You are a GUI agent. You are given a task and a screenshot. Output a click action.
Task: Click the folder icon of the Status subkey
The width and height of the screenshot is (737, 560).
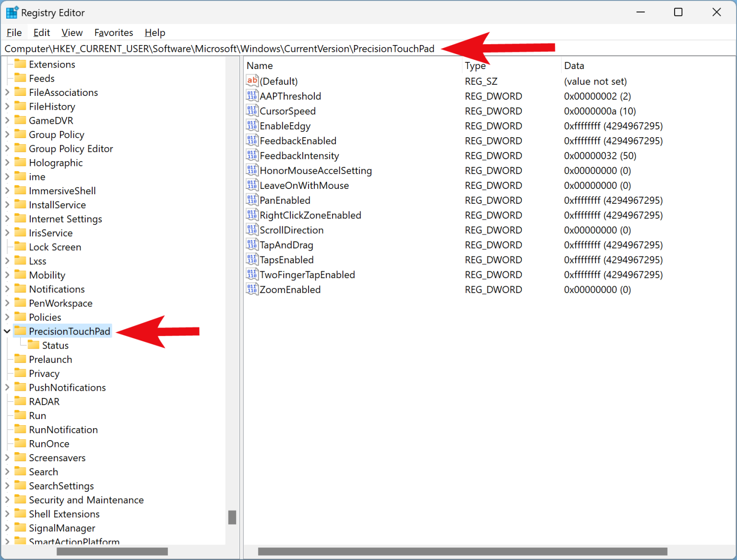coord(33,345)
